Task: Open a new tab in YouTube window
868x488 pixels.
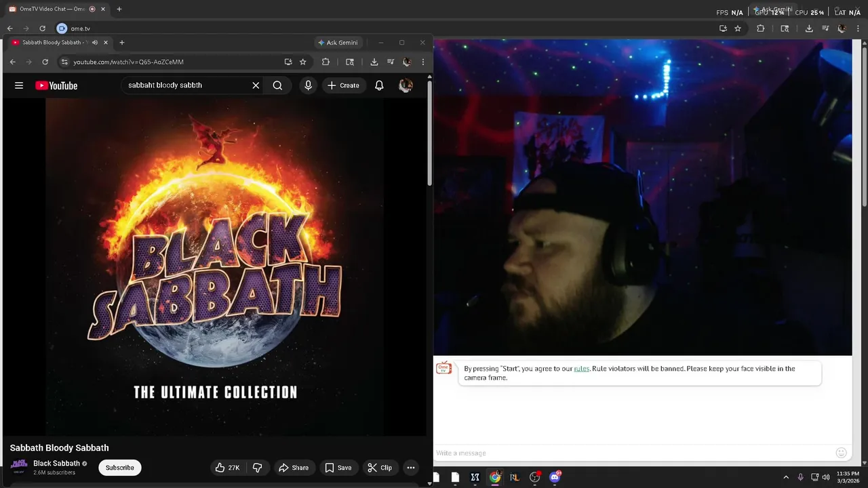Action: pyautogui.click(x=122, y=43)
